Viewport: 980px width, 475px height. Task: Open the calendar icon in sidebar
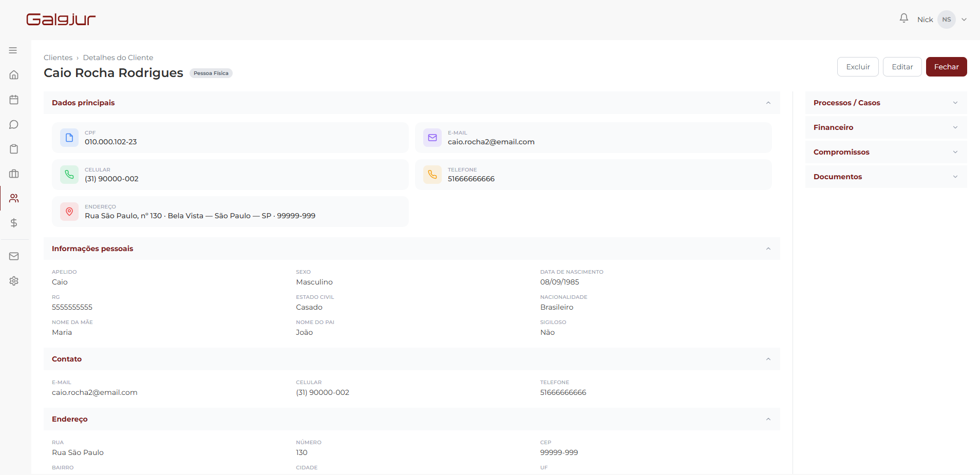[x=14, y=100]
